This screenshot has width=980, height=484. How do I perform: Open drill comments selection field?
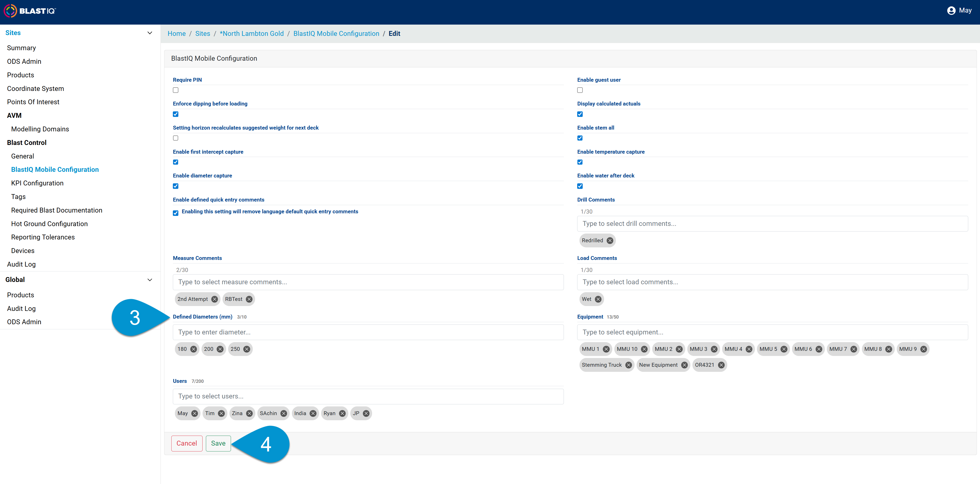[x=772, y=224]
